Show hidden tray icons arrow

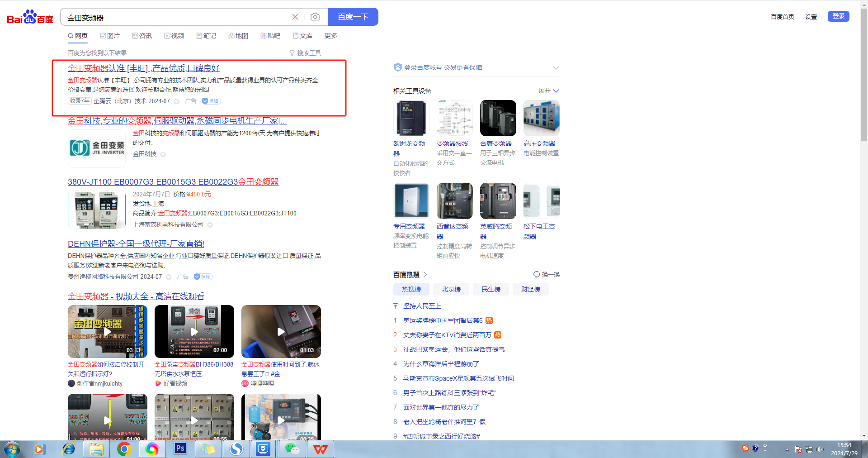point(787,449)
